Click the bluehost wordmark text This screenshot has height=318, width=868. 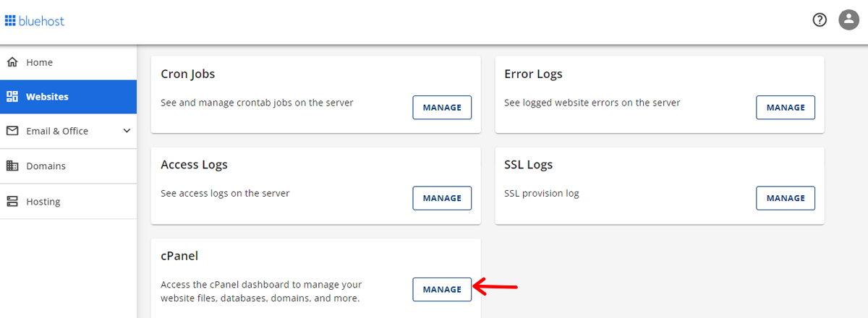point(41,21)
